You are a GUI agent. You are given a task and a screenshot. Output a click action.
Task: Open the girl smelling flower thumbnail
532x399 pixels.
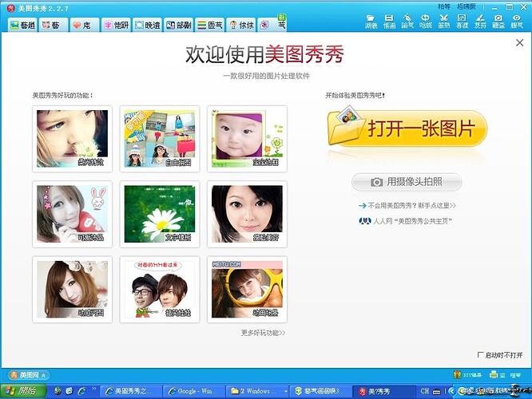pos(72,139)
